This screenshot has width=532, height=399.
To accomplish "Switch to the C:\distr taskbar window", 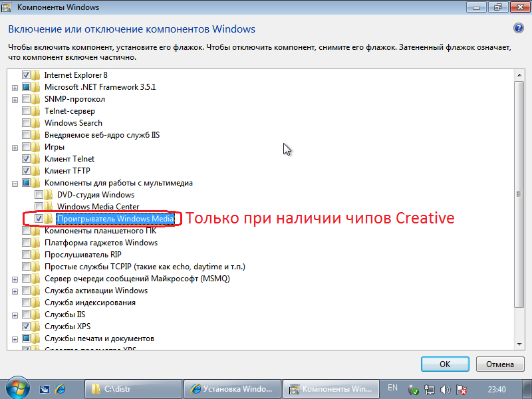I will [133, 388].
